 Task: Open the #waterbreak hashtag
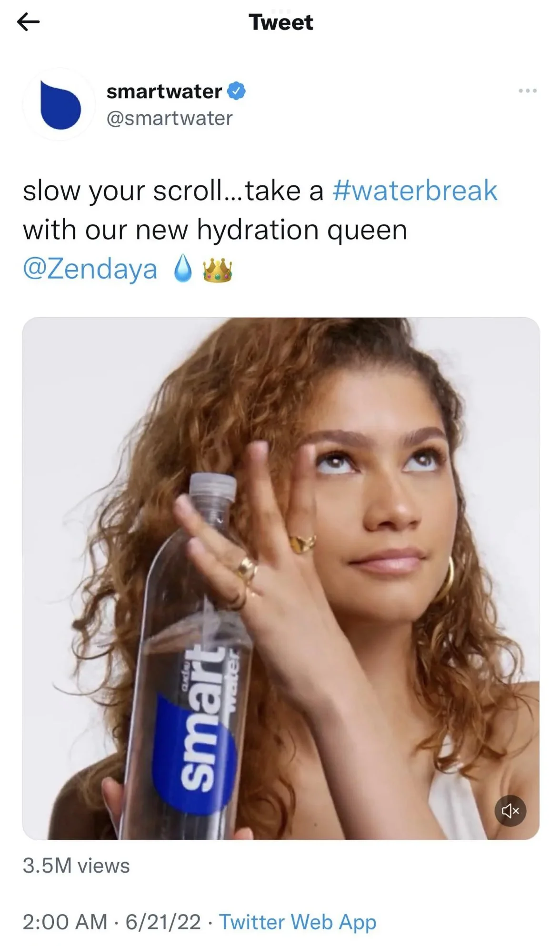click(x=415, y=191)
